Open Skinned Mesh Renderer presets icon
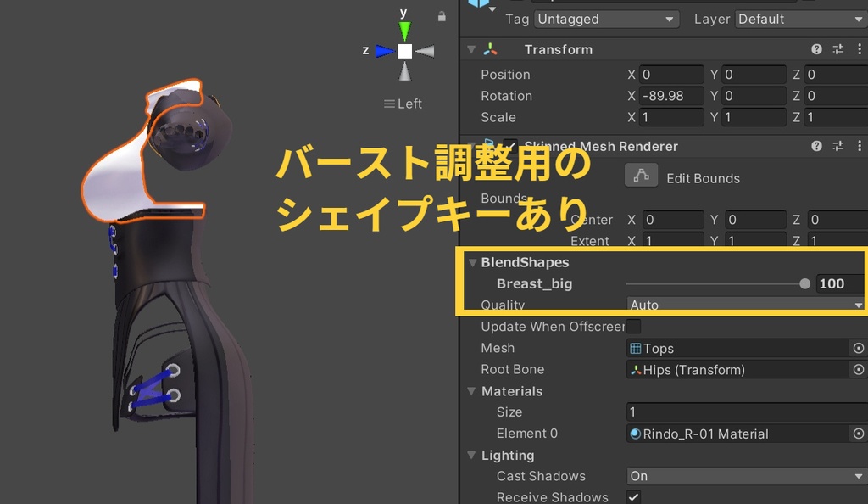 point(838,146)
